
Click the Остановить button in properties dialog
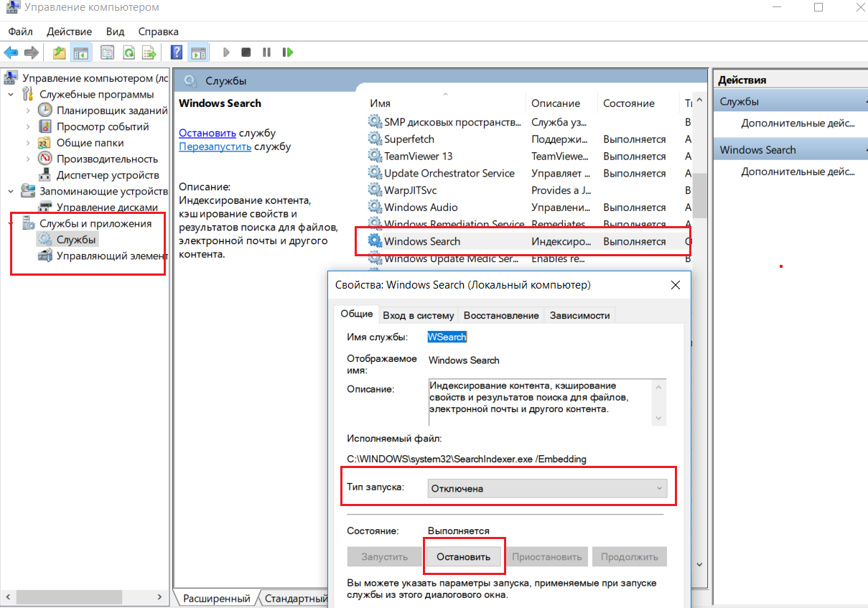coord(465,556)
